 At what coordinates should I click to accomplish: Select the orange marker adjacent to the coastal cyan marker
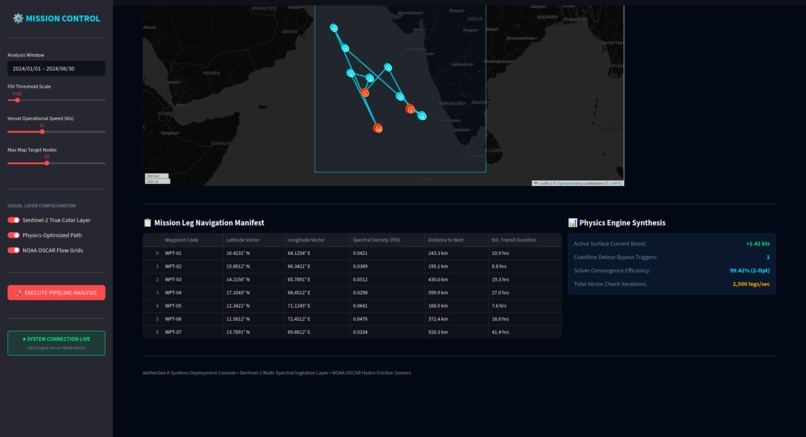pyautogui.click(x=410, y=109)
